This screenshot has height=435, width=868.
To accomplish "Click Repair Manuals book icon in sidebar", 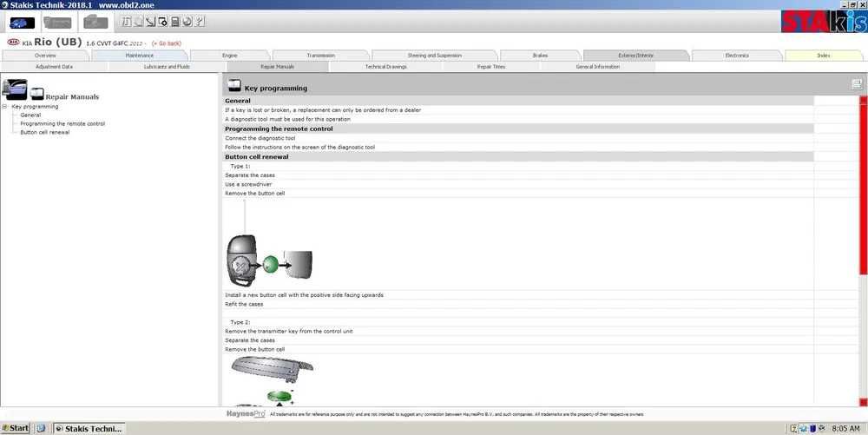I will coord(36,93).
